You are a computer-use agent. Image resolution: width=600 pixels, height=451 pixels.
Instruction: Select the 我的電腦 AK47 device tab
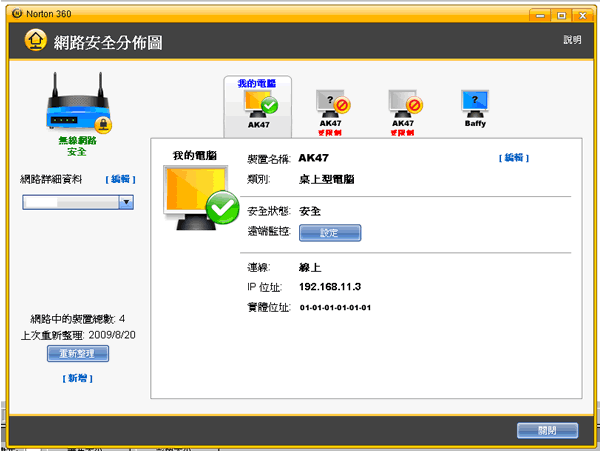[x=258, y=106]
